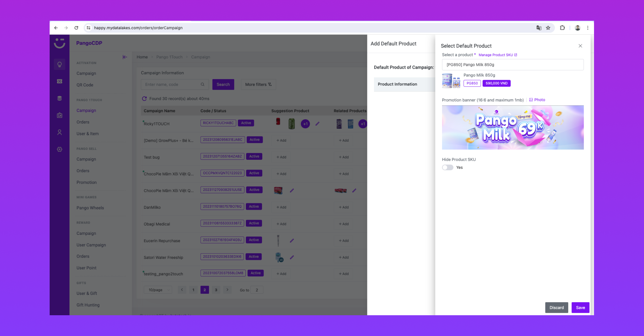Screen dimensions: 644x336
Task: Expand the More filters dropdown
Action: coord(258,84)
